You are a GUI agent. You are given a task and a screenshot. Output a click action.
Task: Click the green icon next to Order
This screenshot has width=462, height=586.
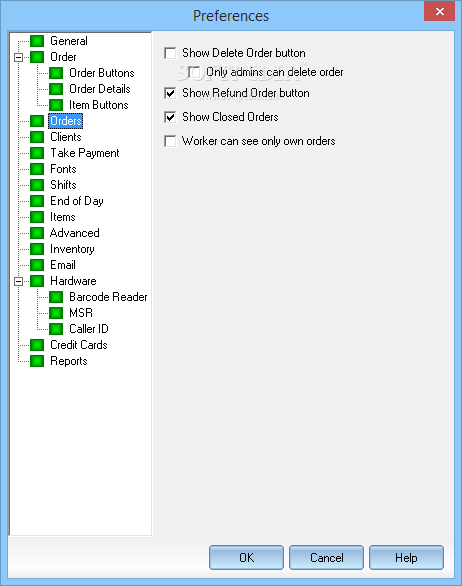37,57
